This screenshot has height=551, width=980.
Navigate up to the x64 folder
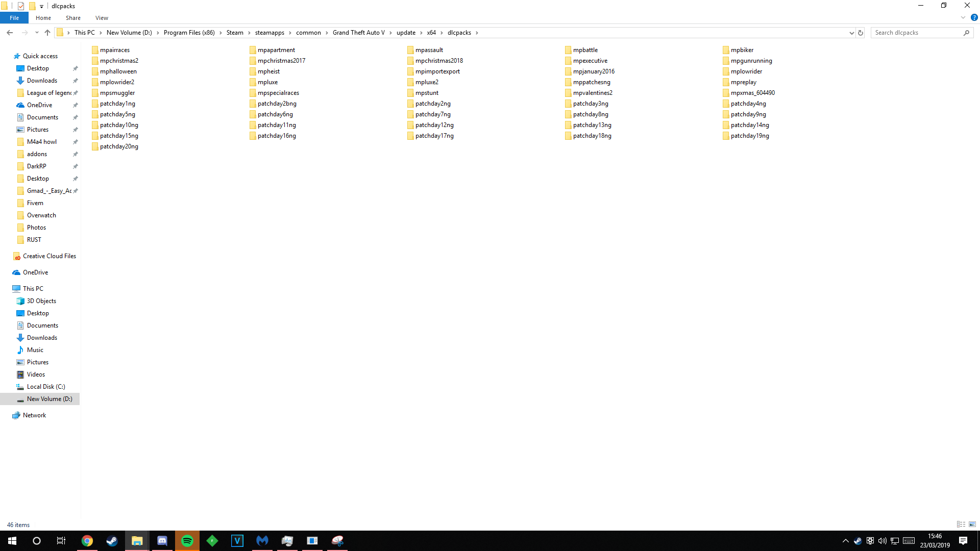coord(47,32)
